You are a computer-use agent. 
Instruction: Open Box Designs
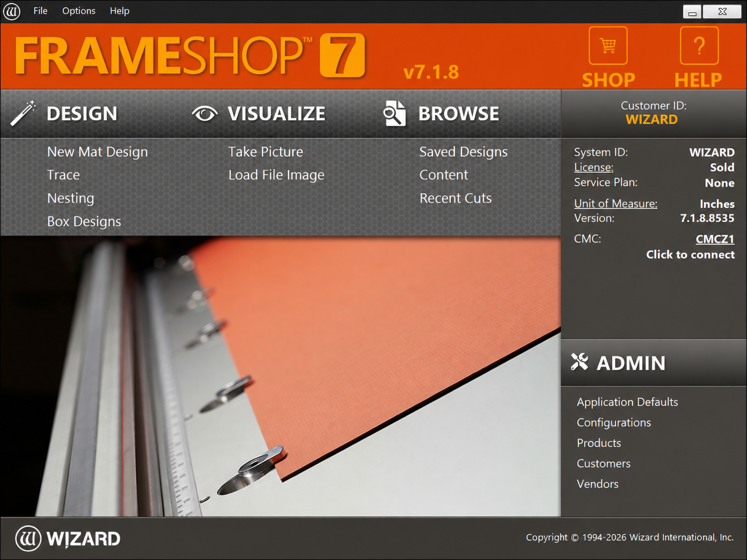click(x=84, y=222)
